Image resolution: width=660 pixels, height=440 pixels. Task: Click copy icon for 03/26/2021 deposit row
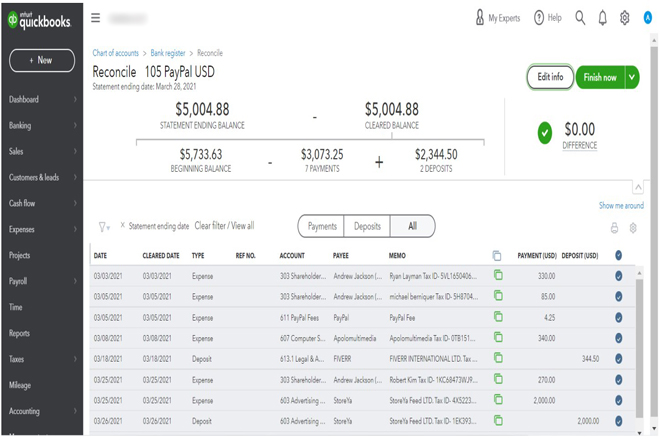(498, 420)
